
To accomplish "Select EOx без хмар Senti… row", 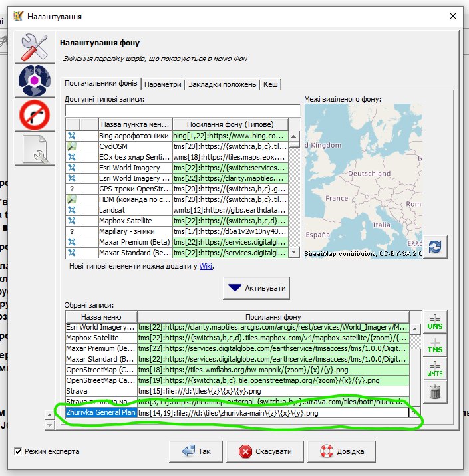I will (x=135, y=157).
